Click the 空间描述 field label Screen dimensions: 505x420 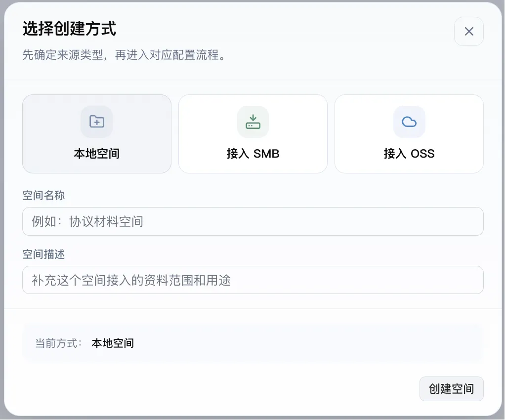coord(43,254)
